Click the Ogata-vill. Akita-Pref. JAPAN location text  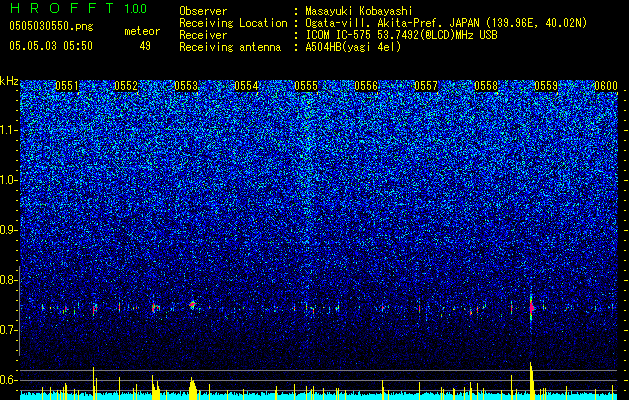[x=446, y=23]
